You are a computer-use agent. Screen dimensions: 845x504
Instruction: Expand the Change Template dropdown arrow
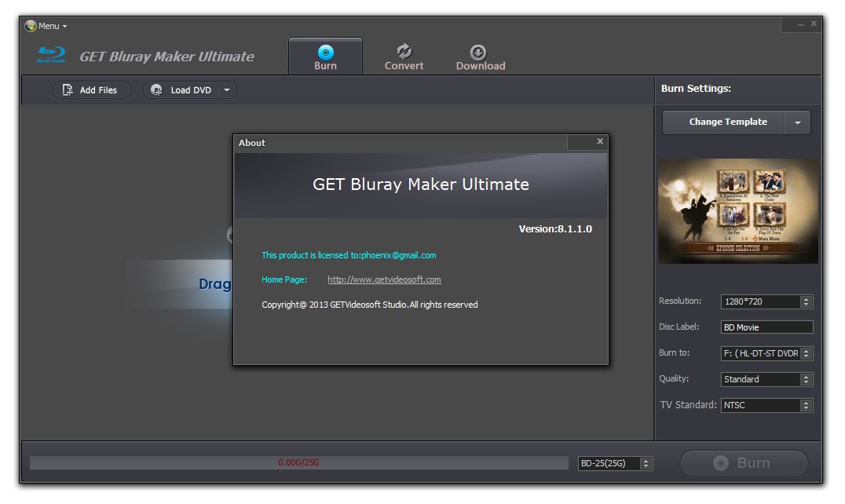(798, 122)
